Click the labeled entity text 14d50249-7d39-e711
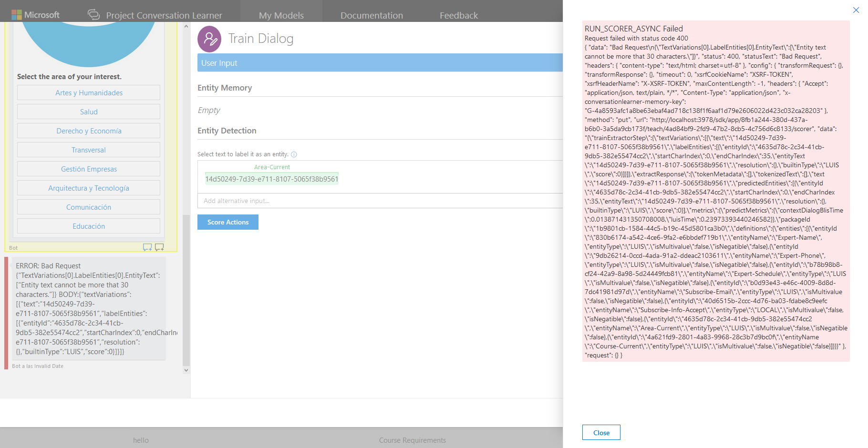The image size is (868, 448). tap(272, 179)
